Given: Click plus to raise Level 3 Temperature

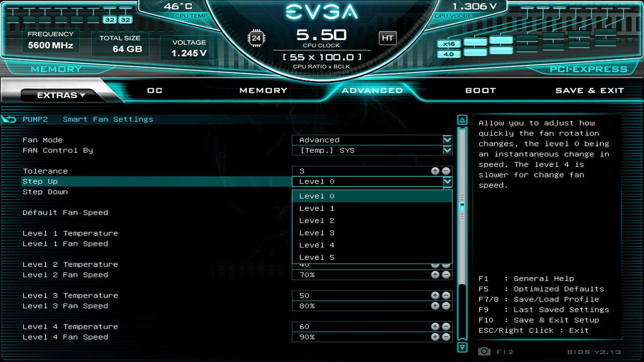Looking at the screenshot, I should 435,295.
